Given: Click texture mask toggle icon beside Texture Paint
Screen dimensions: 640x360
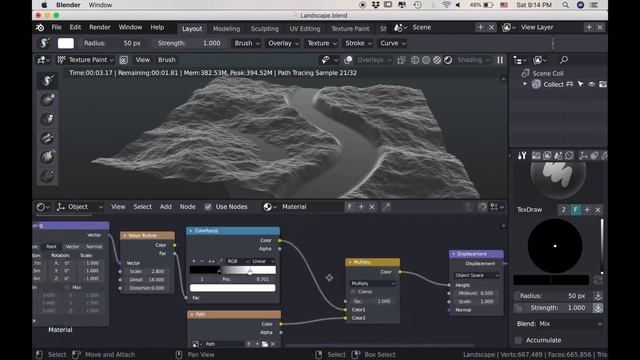Looking at the screenshot, I should (x=123, y=60).
